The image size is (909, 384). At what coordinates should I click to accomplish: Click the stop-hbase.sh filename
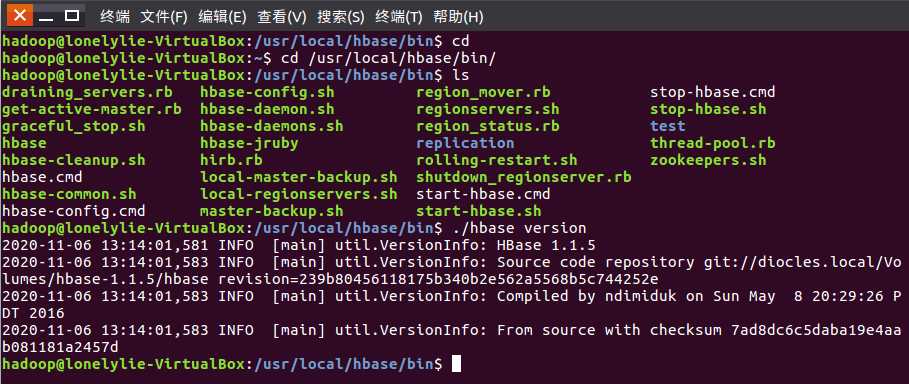tap(708, 109)
